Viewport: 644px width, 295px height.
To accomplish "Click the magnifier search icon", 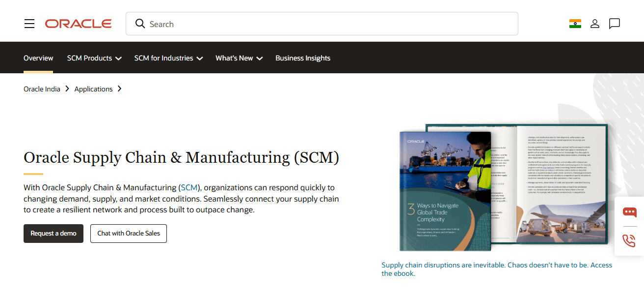I will [x=140, y=24].
